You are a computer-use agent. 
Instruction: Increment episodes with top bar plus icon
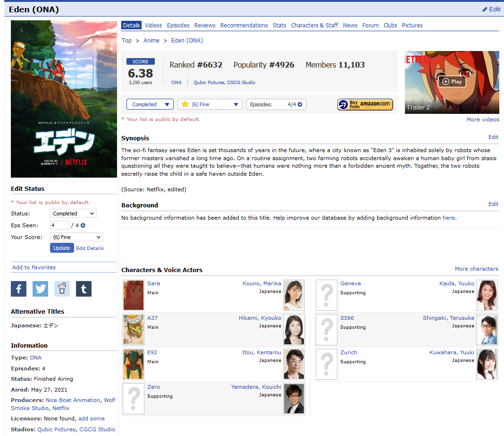tap(300, 104)
